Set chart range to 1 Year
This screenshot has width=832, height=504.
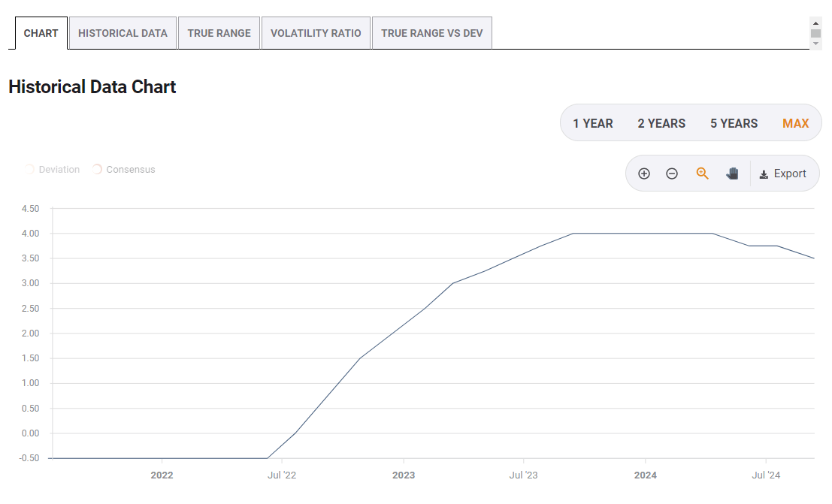coord(593,123)
